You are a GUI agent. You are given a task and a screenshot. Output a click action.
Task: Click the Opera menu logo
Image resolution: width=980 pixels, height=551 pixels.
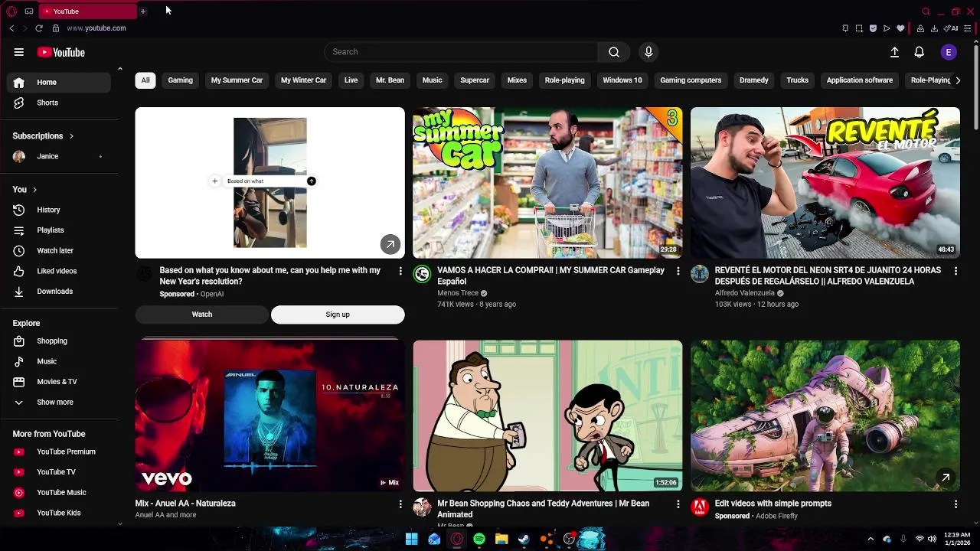point(11,11)
